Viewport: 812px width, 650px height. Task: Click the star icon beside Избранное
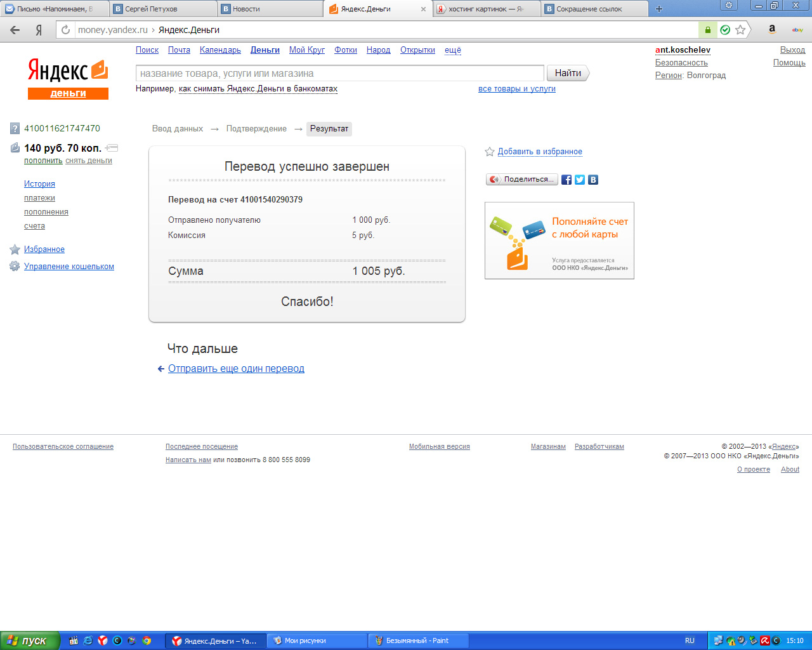pos(15,249)
